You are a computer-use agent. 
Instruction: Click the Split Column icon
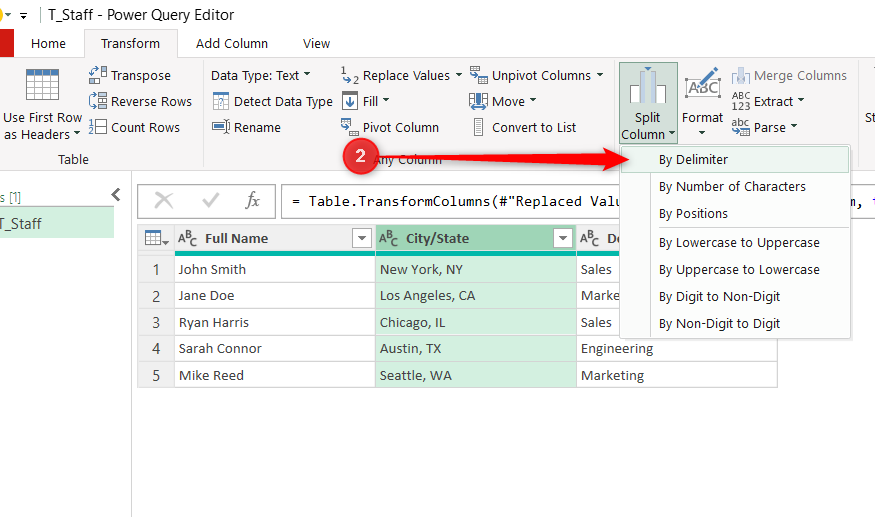(x=647, y=85)
